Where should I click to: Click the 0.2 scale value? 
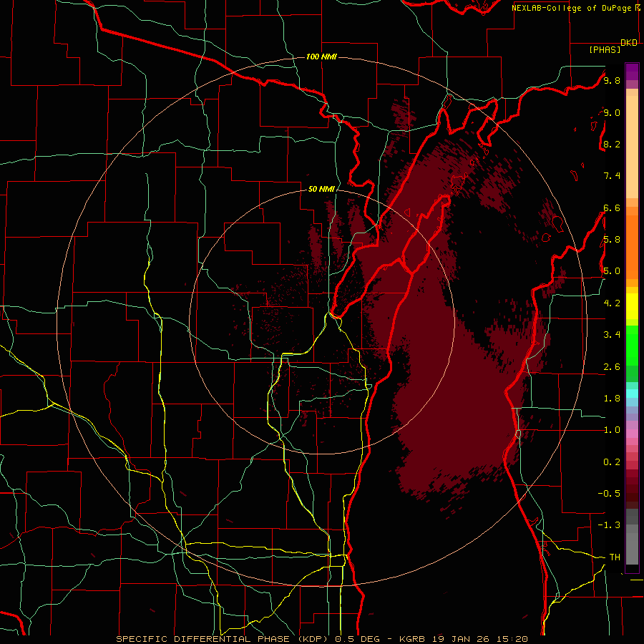click(612, 462)
